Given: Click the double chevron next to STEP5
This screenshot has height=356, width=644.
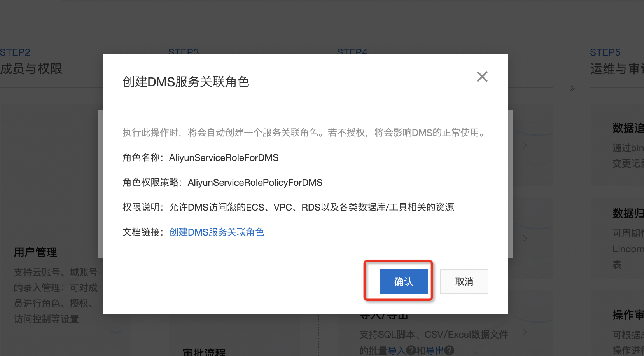Looking at the screenshot, I should click(572, 88).
